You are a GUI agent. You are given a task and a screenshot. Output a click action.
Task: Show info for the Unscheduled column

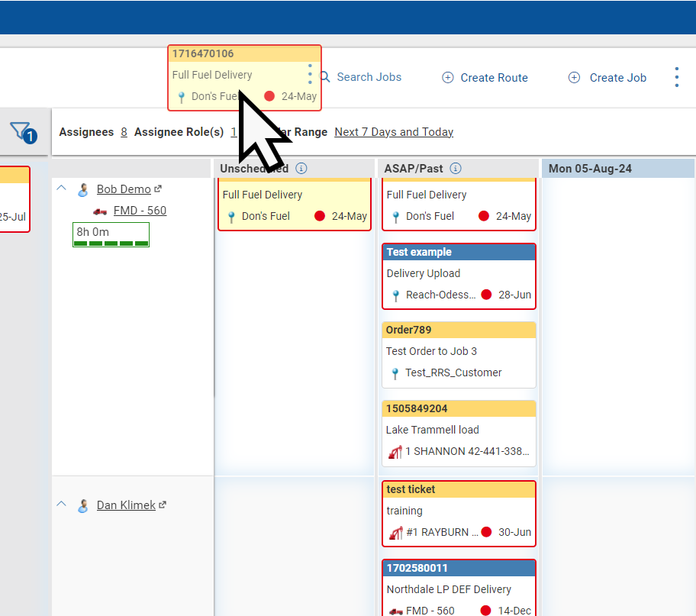(x=301, y=169)
